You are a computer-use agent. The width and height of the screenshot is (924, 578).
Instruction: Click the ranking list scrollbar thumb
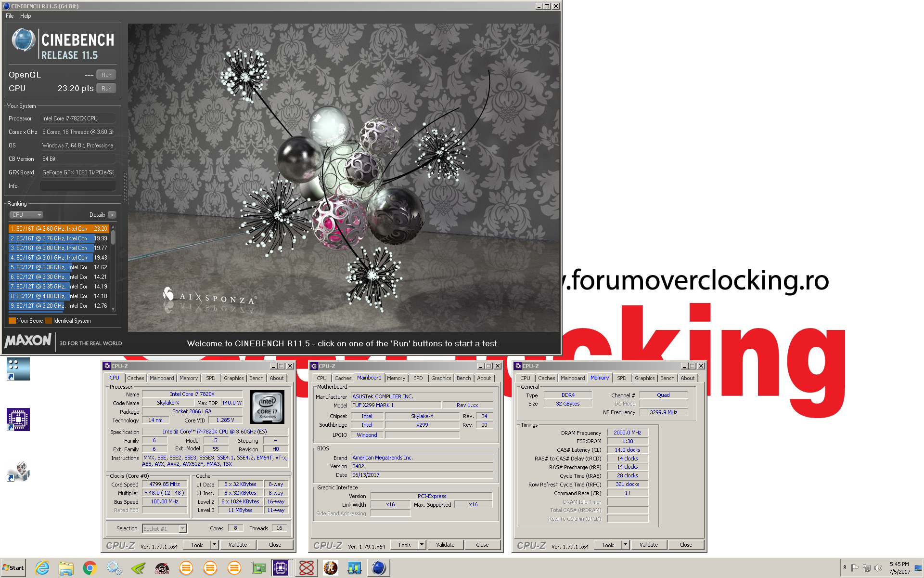point(113,237)
